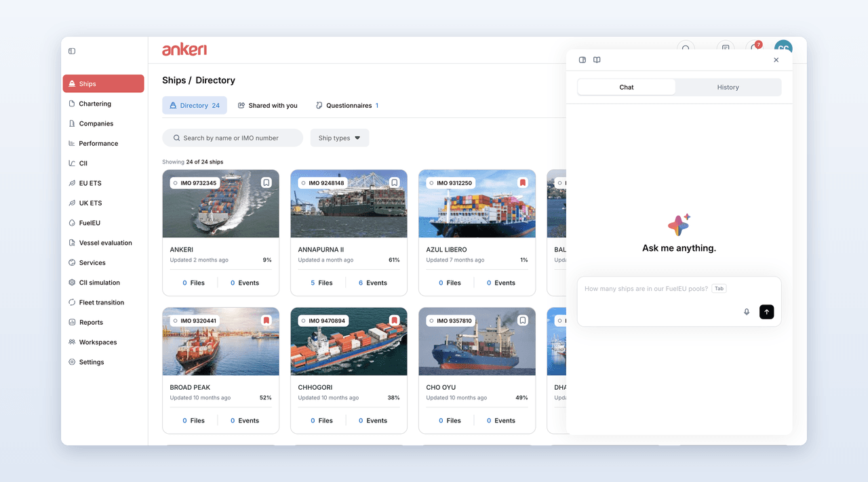Click the microphone icon in chat input
868x482 pixels.
747,312
